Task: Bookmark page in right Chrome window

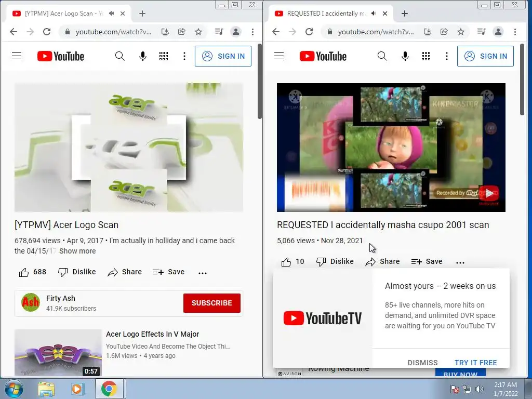Action: click(x=461, y=32)
